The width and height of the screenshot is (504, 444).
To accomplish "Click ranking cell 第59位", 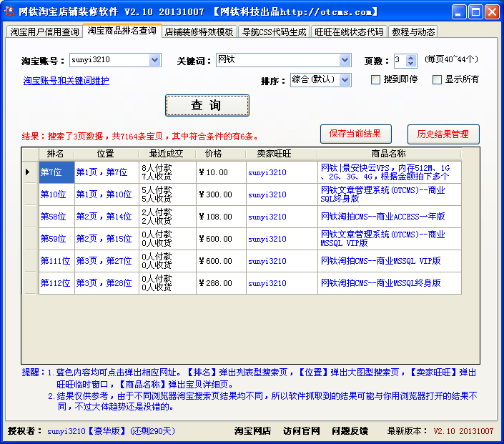I will pos(56,239).
